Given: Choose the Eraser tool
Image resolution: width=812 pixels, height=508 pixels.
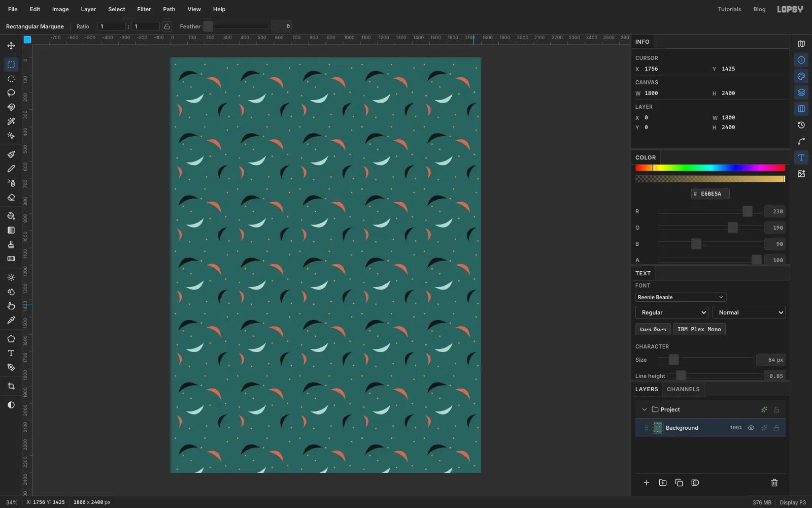Looking at the screenshot, I should [x=11, y=197].
